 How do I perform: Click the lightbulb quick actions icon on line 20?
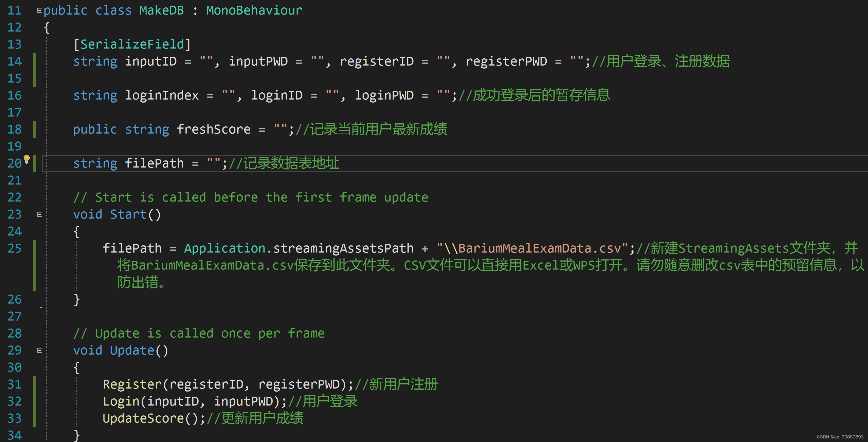(x=27, y=159)
